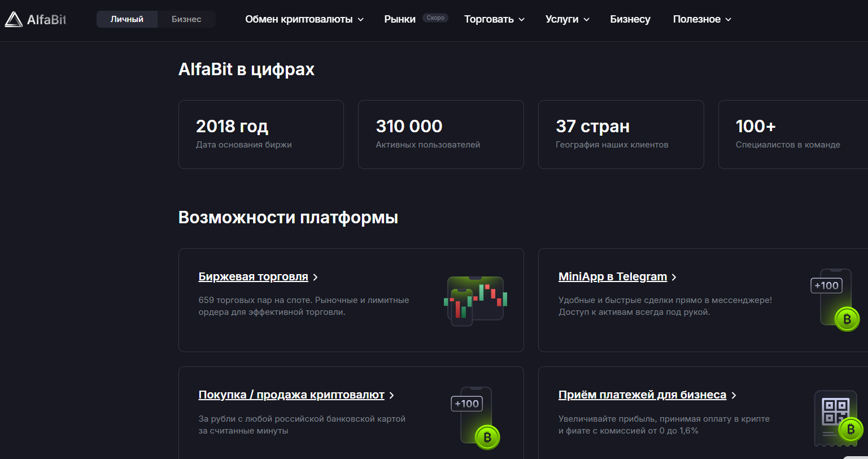Click the За рубли с любой российской description
Screen dimensions: 868x459
point(302,425)
